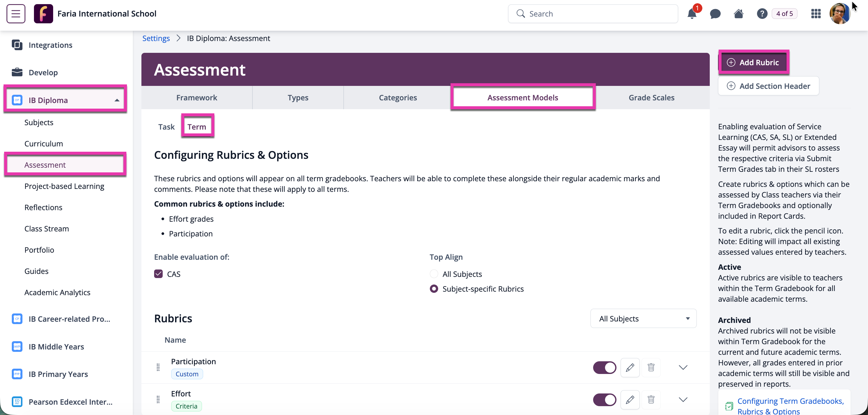Open the help question mark
The width and height of the screenshot is (868, 415).
click(762, 14)
